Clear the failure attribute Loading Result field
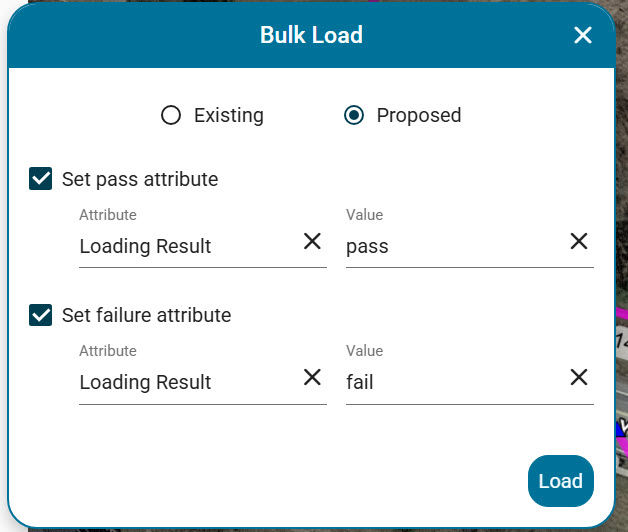The height and width of the screenshot is (532, 628). point(312,377)
